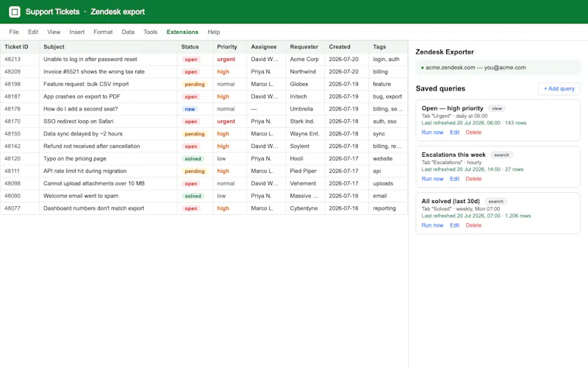This screenshot has width=588, height=368.
Task: Click the + Add query button
Action: point(559,88)
